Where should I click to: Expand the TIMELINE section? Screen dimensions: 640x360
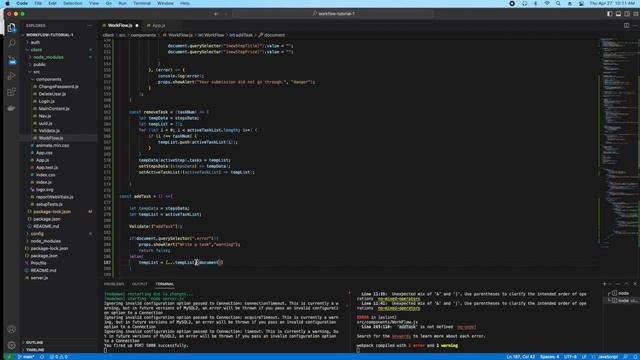(x=35, y=350)
